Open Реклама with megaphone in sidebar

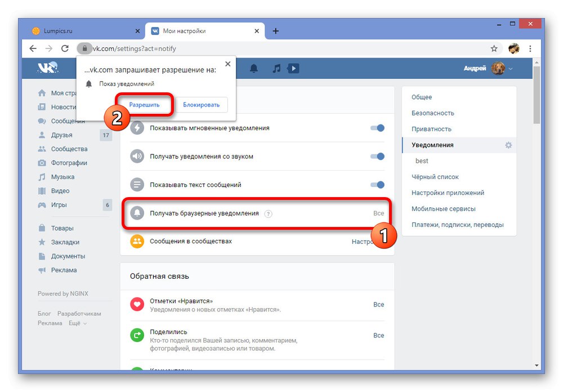pyautogui.click(x=64, y=270)
